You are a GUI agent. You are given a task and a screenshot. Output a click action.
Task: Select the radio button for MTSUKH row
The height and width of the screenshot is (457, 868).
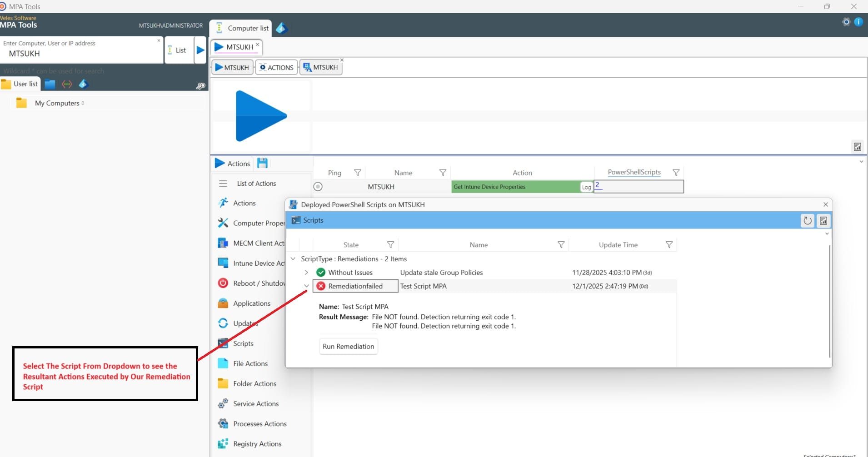coord(318,187)
